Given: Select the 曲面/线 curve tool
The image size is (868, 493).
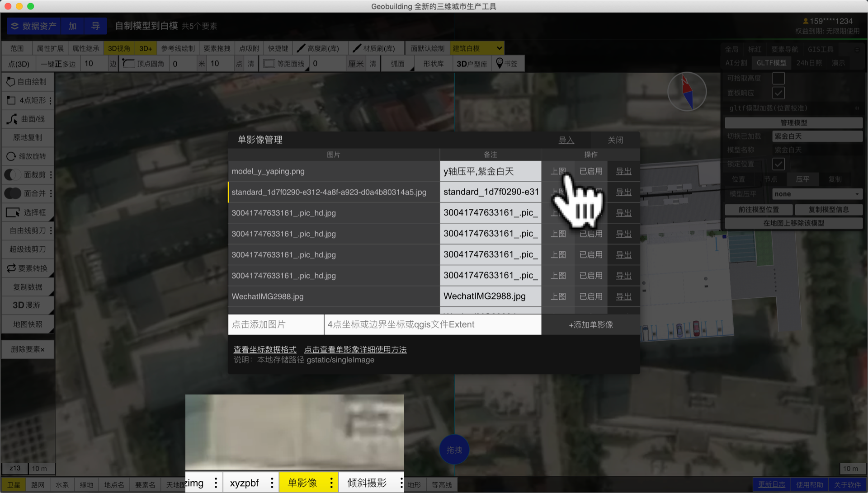Looking at the screenshot, I should point(27,119).
